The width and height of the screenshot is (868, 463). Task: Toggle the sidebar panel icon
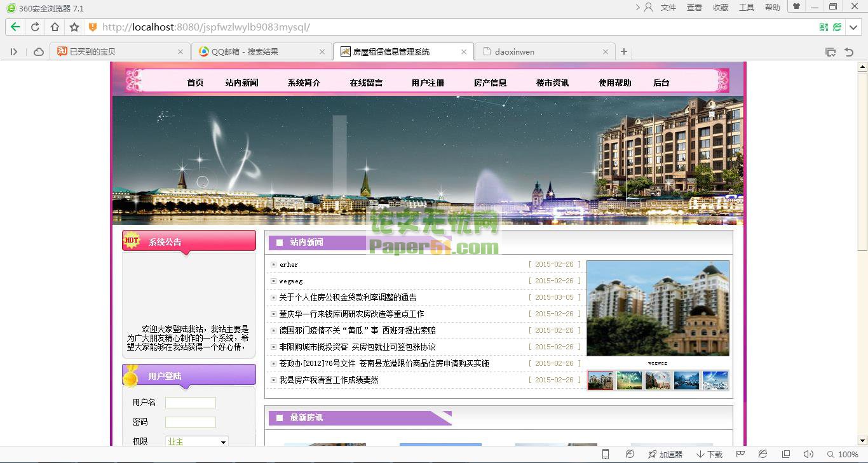point(13,51)
